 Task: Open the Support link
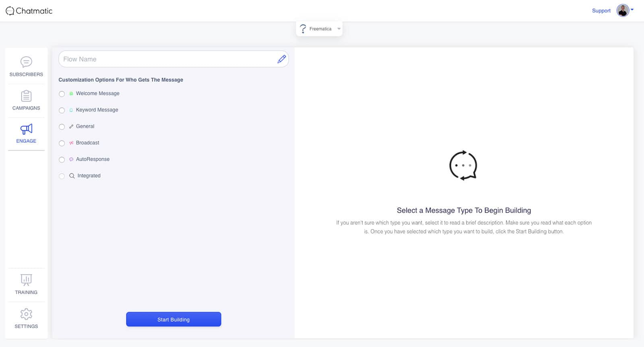[601, 11]
